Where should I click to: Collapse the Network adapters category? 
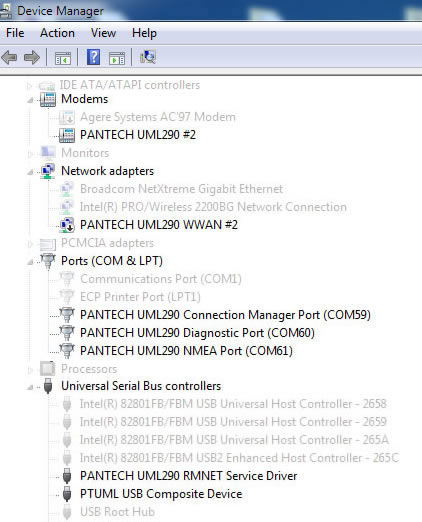coord(30,172)
